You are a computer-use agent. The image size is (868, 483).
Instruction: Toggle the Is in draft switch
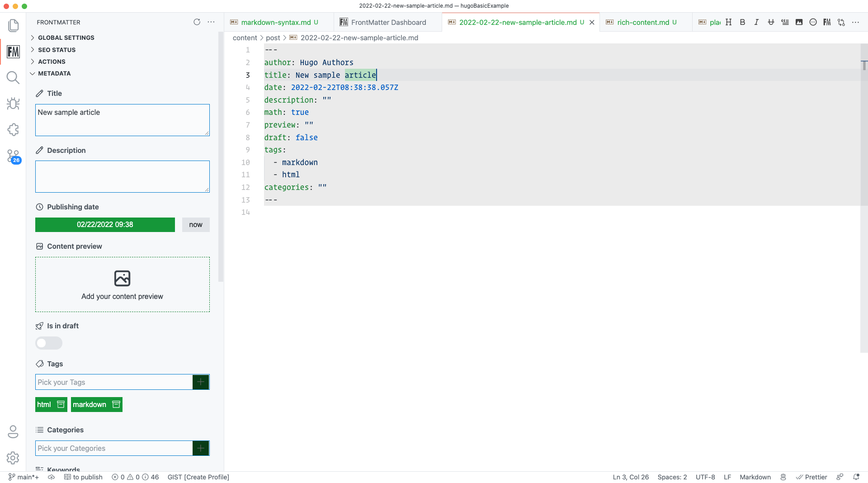(49, 343)
